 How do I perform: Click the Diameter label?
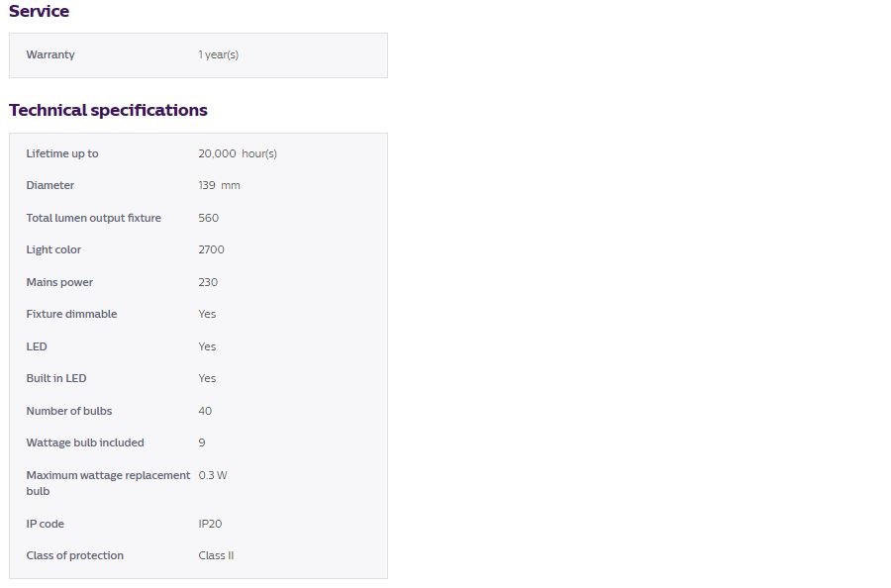(50, 185)
